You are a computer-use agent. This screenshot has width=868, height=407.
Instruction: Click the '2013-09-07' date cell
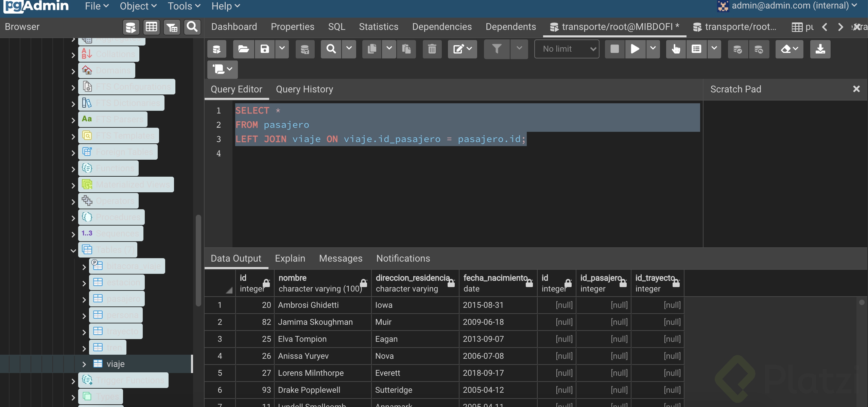pos(498,339)
